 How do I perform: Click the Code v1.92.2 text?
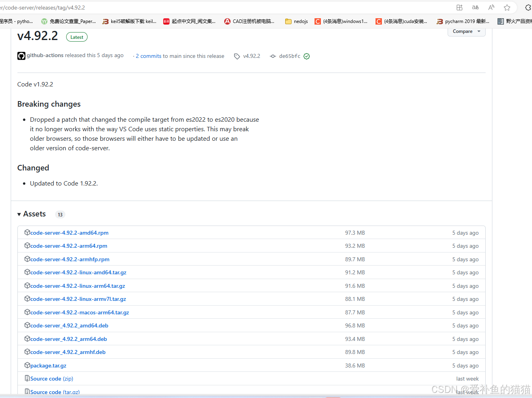tap(35, 84)
